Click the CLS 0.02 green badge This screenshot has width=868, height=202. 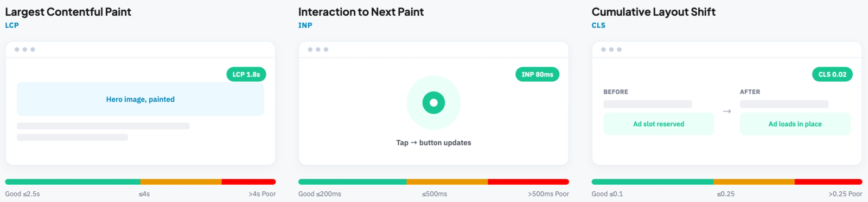point(832,74)
